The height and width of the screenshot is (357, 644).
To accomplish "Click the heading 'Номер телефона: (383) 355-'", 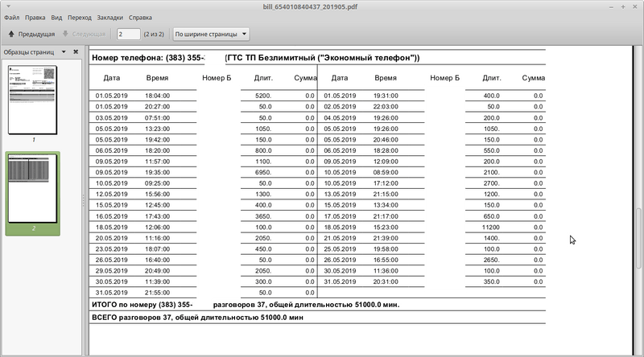I will coord(148,58).
